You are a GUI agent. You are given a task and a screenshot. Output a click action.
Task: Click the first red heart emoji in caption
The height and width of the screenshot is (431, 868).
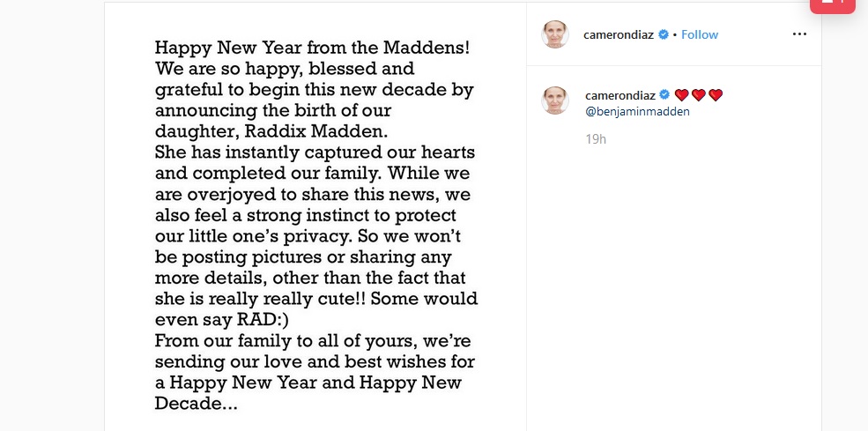point(681,95)
